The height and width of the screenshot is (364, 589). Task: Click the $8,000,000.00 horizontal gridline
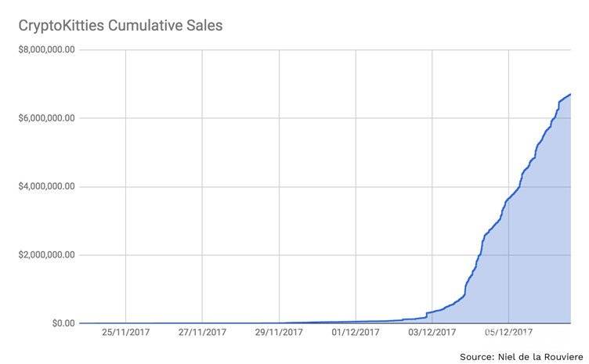point(325,49)
